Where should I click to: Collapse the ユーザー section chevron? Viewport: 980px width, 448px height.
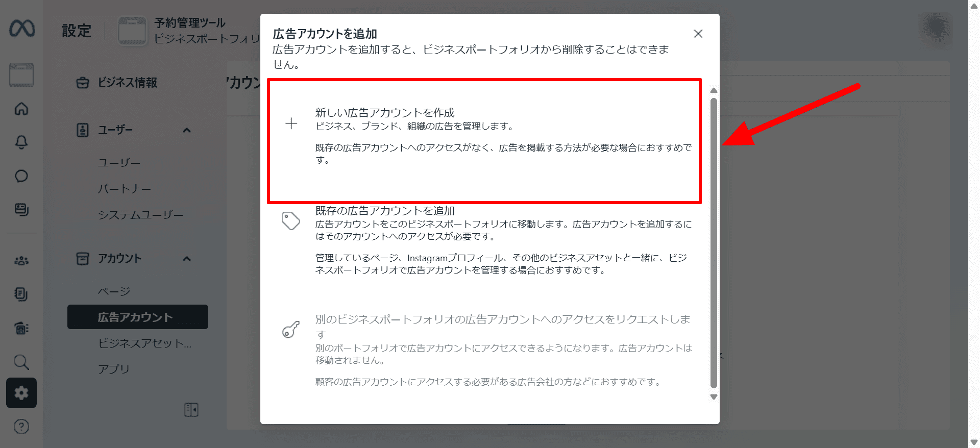point(187,130)
